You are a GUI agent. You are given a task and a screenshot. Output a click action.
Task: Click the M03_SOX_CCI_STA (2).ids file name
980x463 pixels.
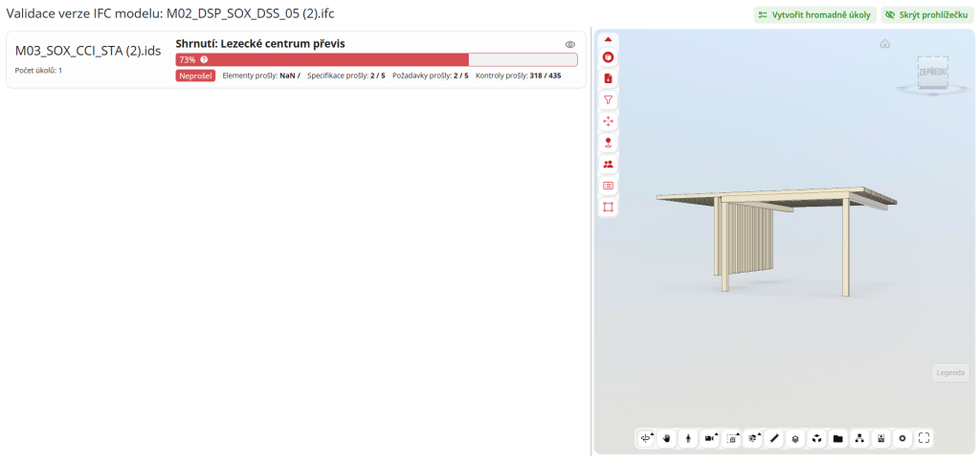[88, 51]
